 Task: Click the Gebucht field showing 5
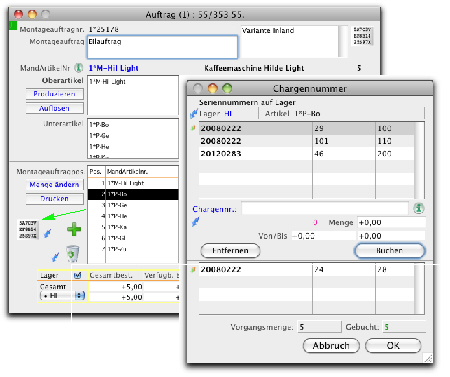pyautogui.click(x=404, y=327)
